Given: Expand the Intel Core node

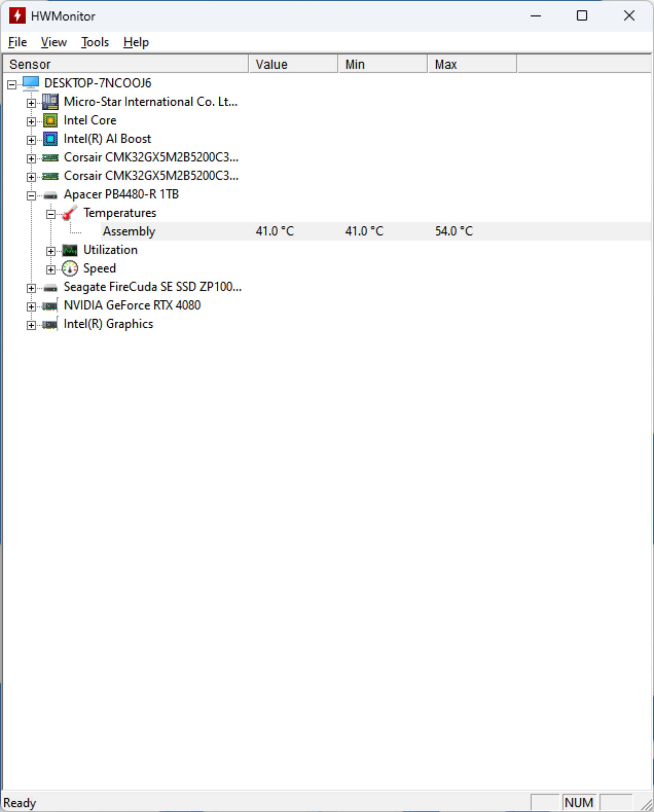Looking at the screenshot, I should point(31,122).
